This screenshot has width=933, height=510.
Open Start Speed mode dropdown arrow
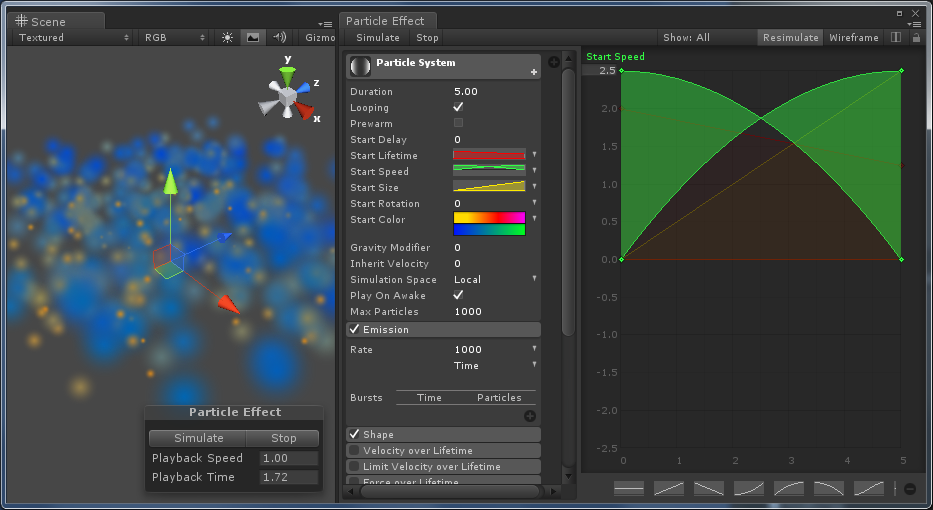point(534,171)
